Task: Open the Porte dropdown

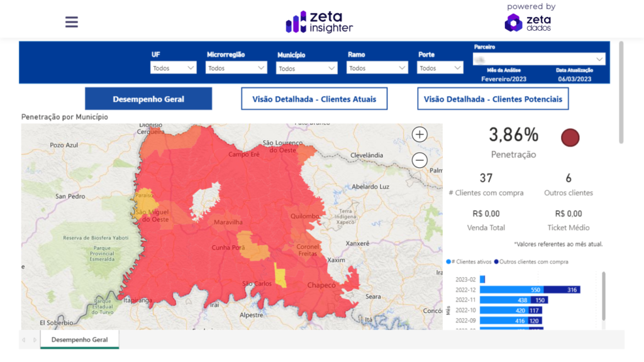Action: tap(440, 68)
